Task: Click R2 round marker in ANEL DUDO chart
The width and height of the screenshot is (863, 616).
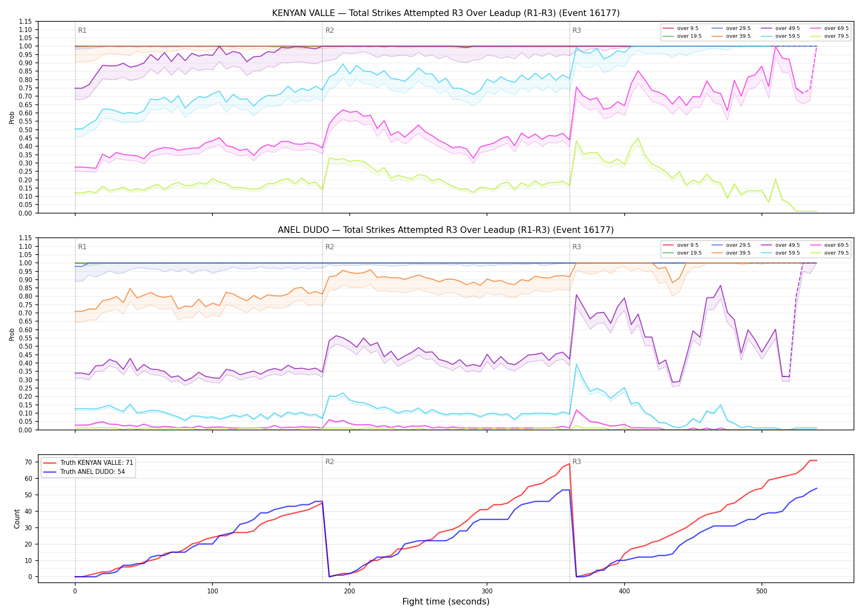Action: click(x=330, y=247)
